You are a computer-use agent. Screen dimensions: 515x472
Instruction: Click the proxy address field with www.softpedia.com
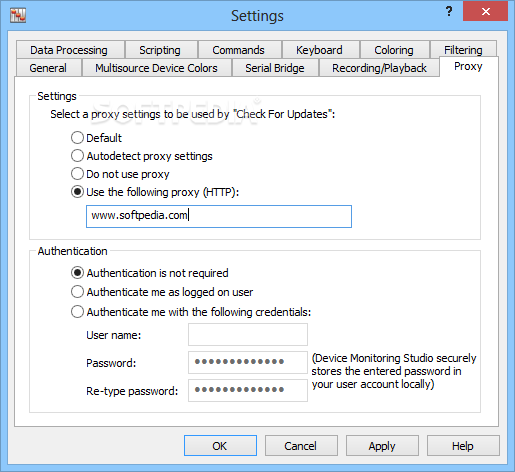pos(219,216)
